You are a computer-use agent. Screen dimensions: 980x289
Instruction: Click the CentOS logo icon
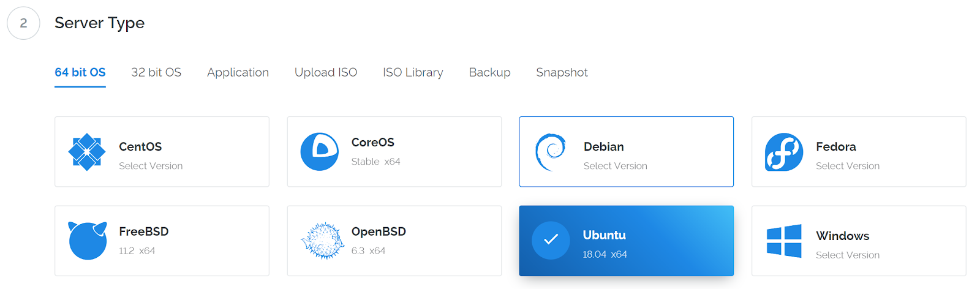(x=87, y=152)
